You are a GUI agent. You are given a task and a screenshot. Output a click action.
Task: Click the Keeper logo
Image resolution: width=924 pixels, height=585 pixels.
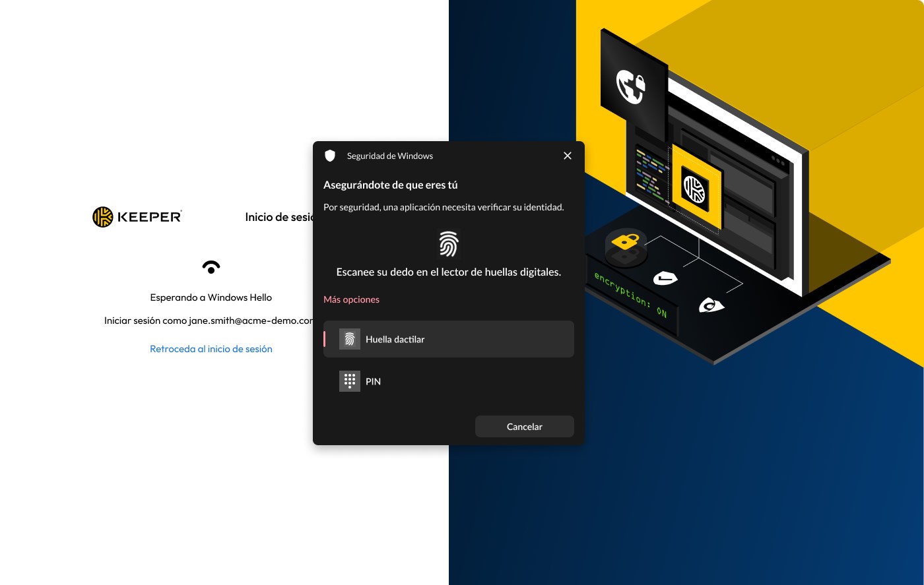(137, 216)
